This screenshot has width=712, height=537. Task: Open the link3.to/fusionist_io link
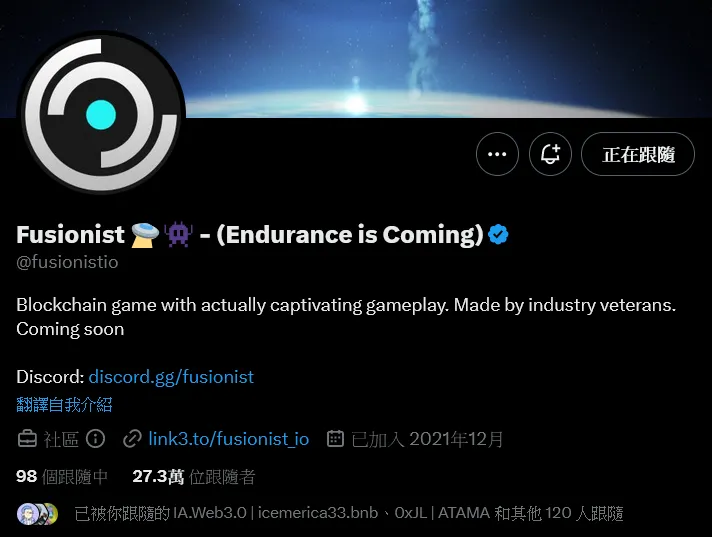point(228,439)
